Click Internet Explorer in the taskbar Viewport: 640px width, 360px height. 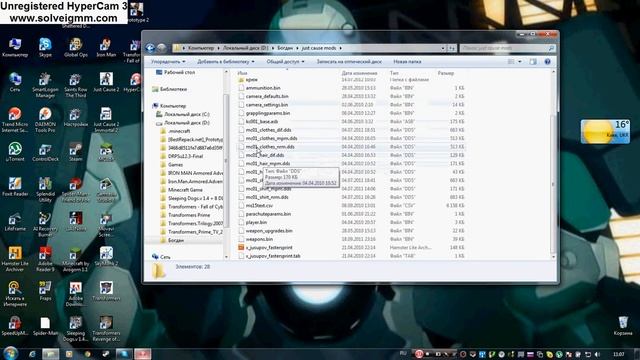click(x=32, y=354)
